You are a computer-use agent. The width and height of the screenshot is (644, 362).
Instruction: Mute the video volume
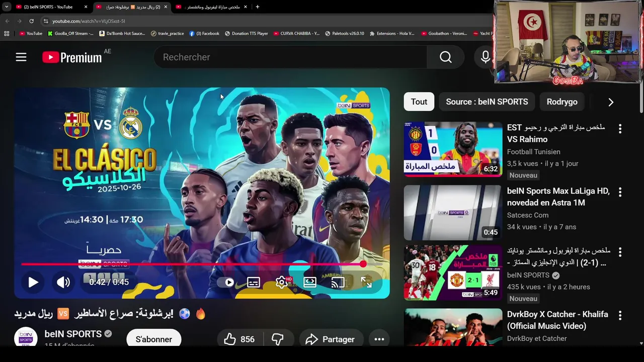tap(63, 282)
